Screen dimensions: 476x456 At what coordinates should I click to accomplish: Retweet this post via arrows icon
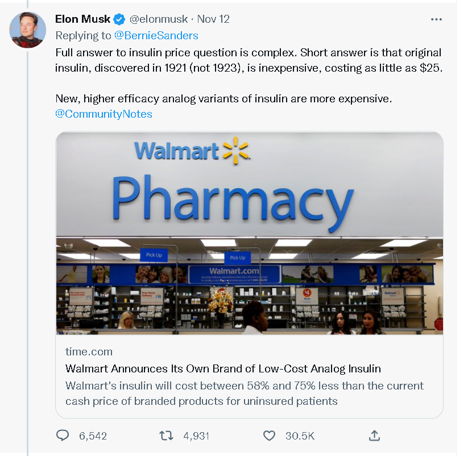click(x=166, y=436)
